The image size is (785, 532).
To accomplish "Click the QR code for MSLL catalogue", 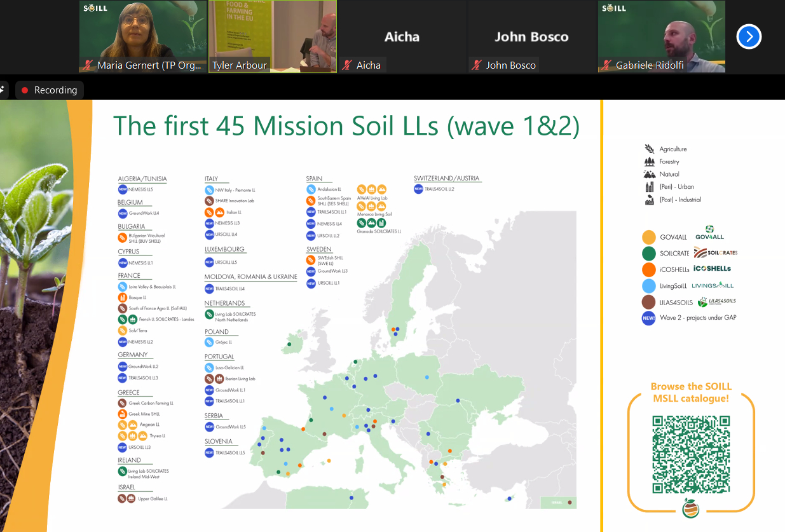I will [x=690, y=454].
